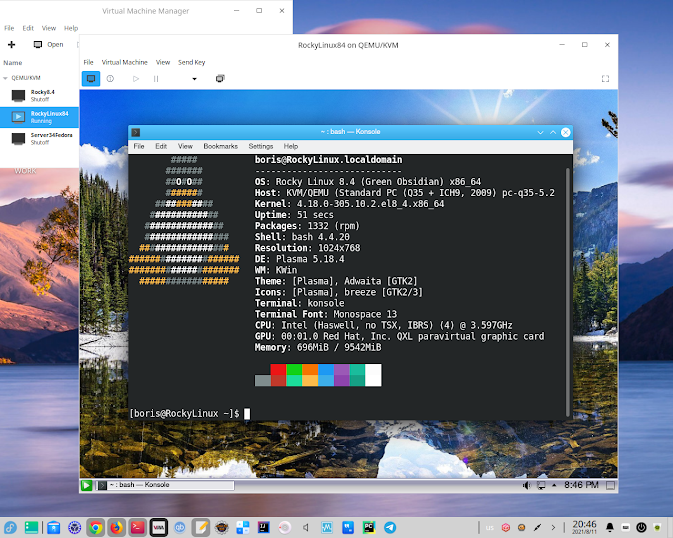Close the Konsole window
This screenshot has width=673, height=538.
[x=566, y=132]
